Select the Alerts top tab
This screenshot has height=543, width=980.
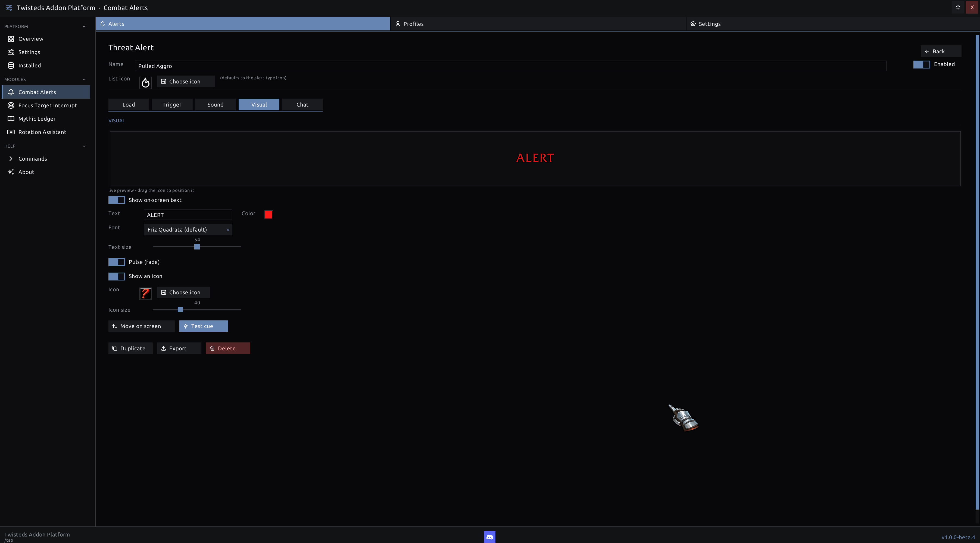coord(243,24)
